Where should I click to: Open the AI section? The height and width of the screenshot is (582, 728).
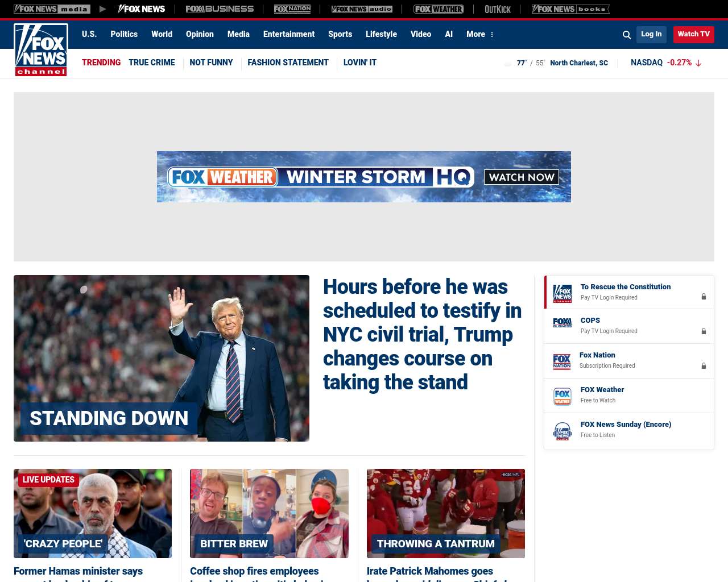(449, 34)
